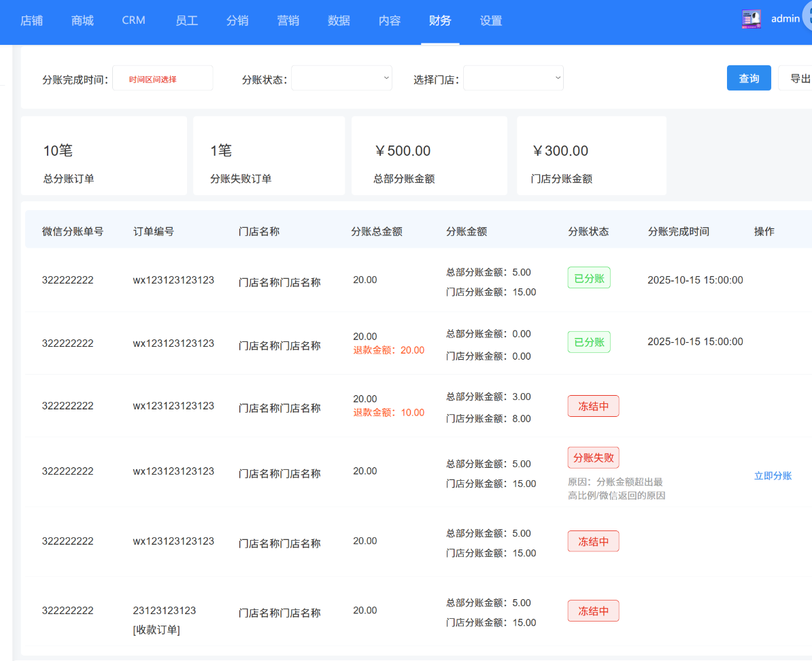Click the 时间区间选择 date range field
Viewport: 812px width, 661px height.
point(163,79)
